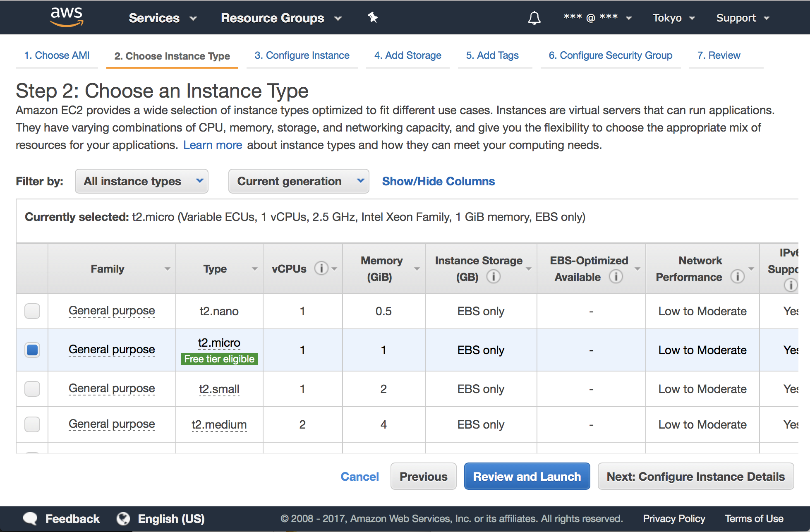Click IPv6 Support info icon
This screenshot has width=810, height=532.
791,285
